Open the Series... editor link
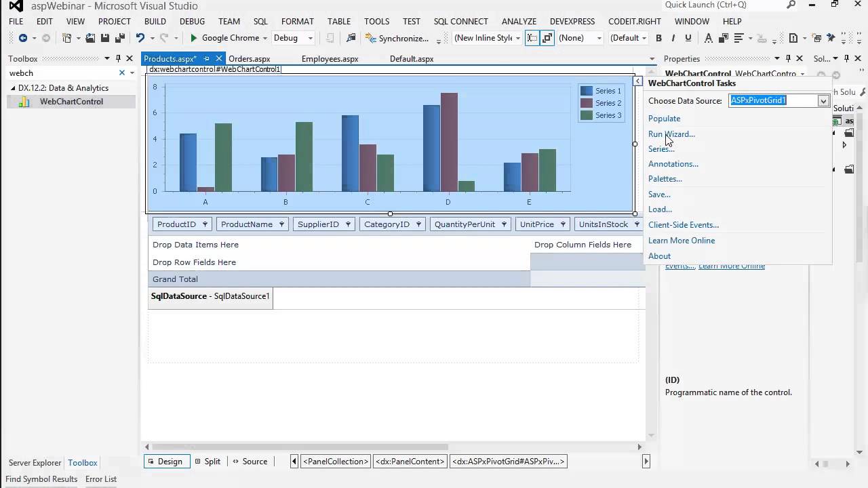This screenshot has height=488, width=868. (x=661, y=149)
